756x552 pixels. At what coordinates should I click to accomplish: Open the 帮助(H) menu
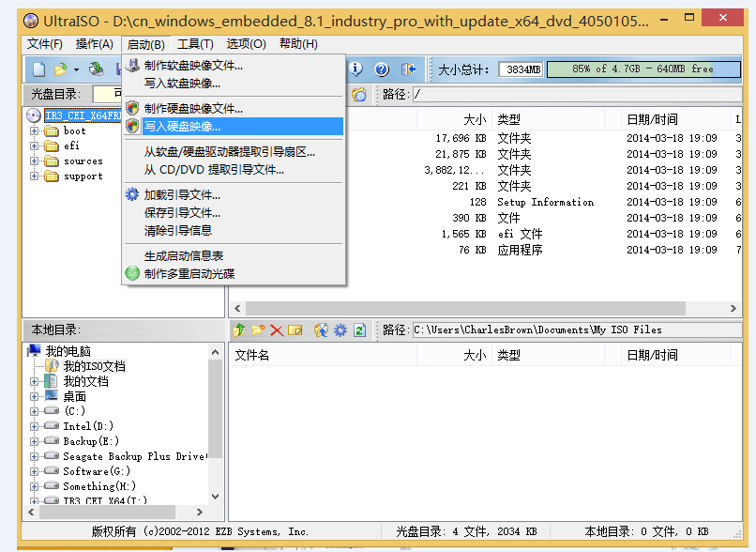pyautogui.click(x=298, y=44)
